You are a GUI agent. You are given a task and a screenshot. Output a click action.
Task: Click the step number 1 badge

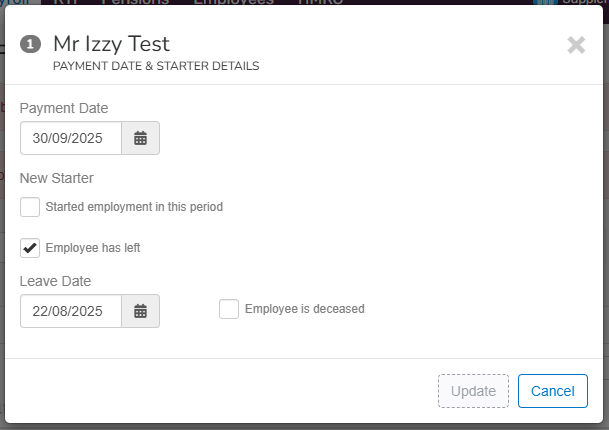point(30,44)
